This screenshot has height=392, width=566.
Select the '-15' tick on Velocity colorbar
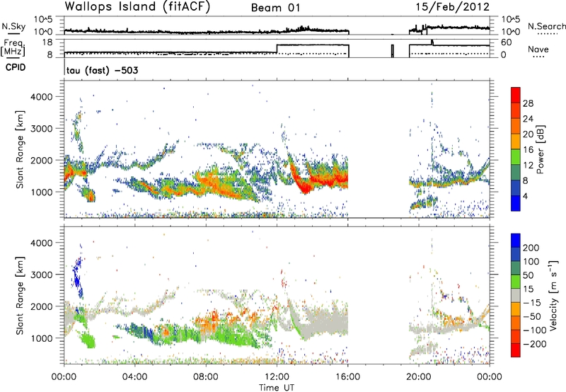point(531,303)
